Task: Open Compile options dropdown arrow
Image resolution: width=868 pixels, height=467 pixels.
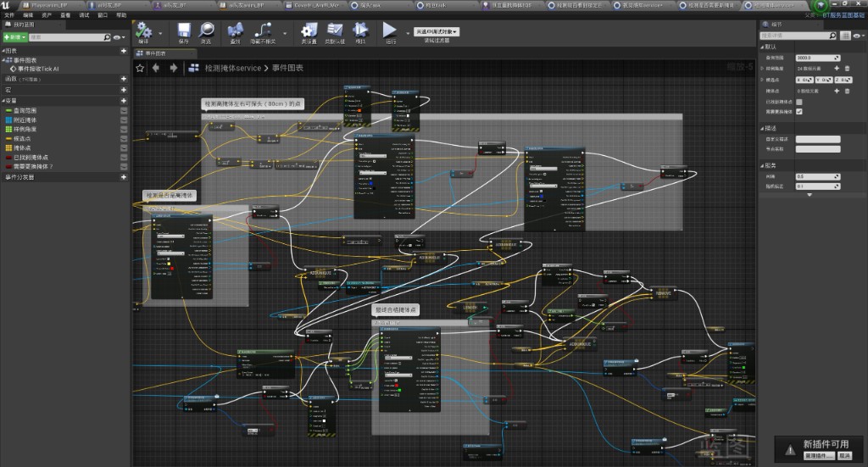Action: pos(160,34)
